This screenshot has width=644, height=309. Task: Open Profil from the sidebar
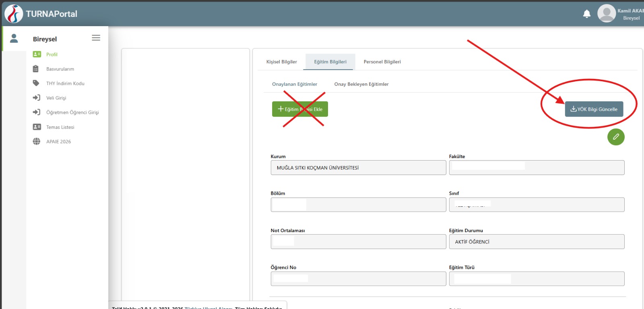[x=52, y=55]
